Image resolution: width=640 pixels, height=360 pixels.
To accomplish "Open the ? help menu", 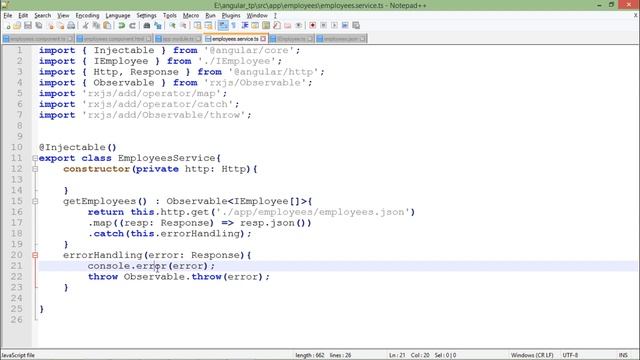I will tap(275, 16).
